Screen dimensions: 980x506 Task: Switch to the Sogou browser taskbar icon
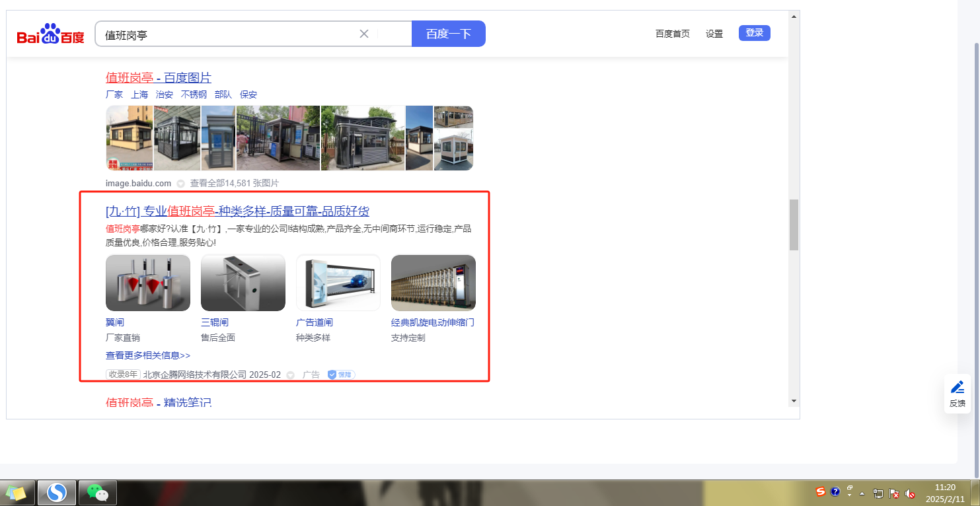pos(57,493)
